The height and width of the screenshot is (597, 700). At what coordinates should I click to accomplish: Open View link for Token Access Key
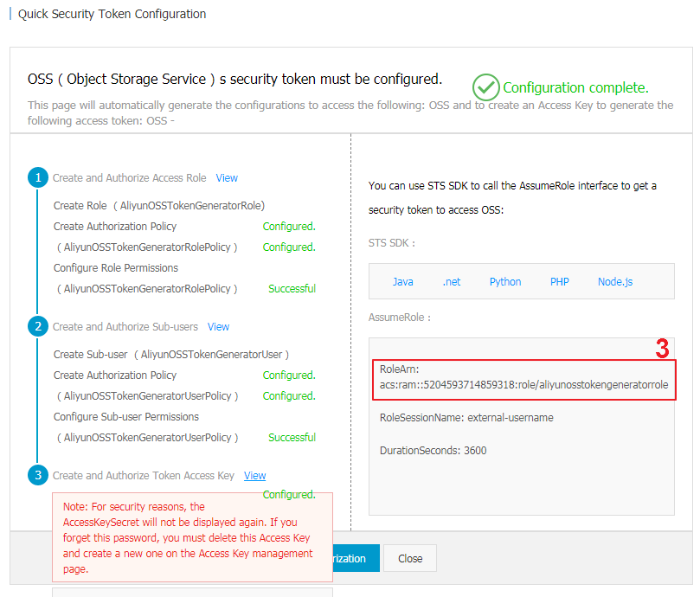pyautogui.click(x=255, y=476)
